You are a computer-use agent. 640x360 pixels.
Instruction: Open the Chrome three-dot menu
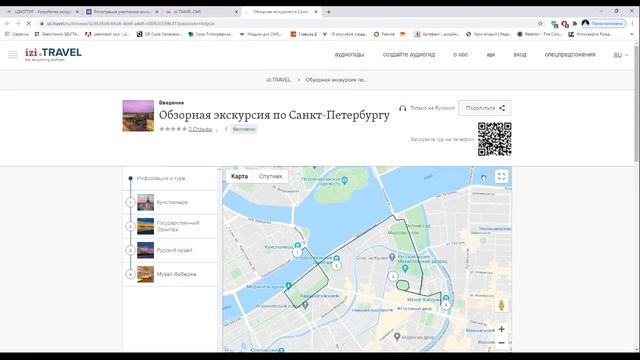(x=632, y=24)
